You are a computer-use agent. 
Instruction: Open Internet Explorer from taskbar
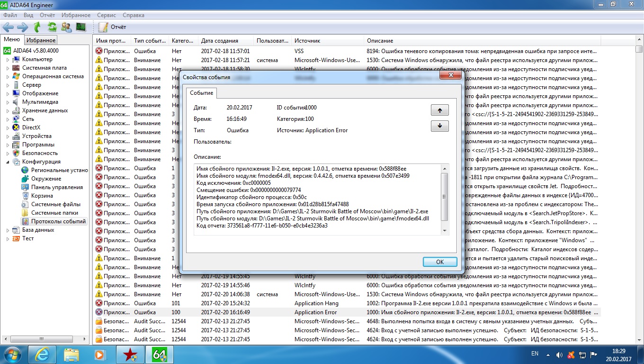pos(42,354)
